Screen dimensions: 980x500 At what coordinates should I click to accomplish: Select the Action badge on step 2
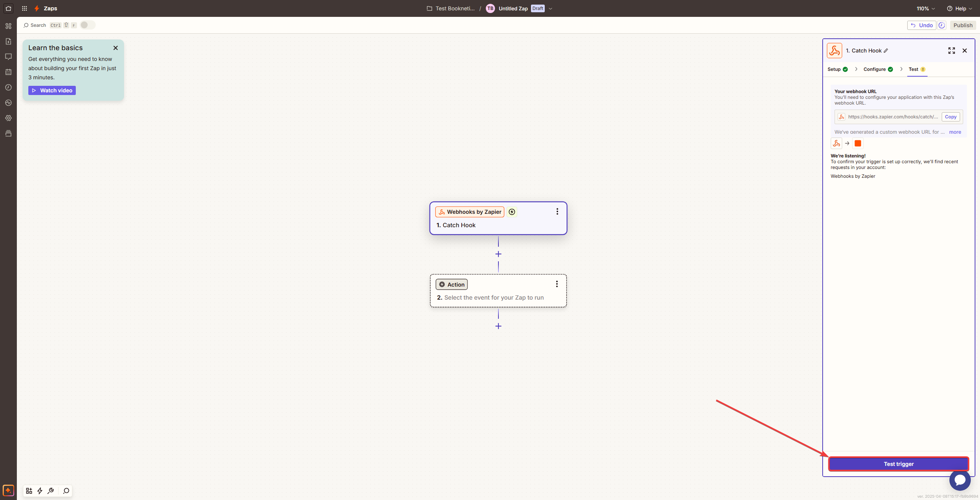pos(452,284)
